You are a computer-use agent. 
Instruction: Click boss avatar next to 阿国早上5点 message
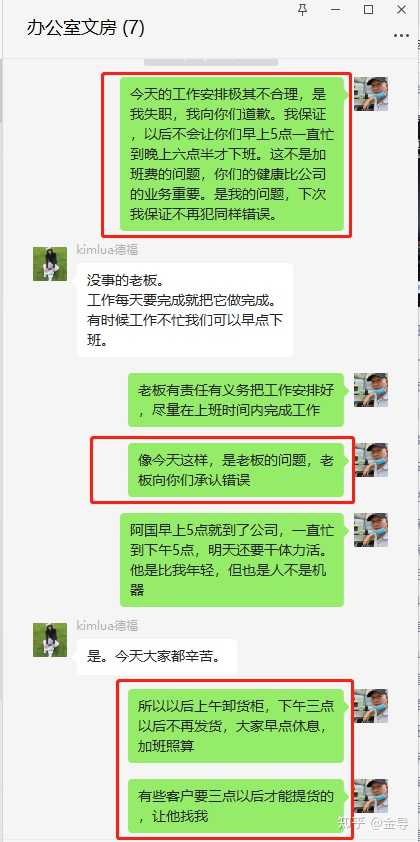click(371, 529)
